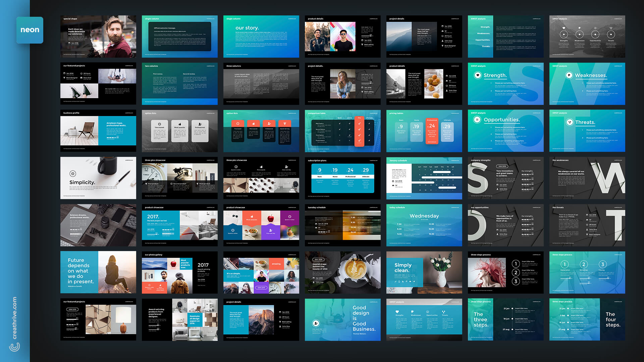This screenshot has width=644, height=362.
Task: Open the vertical creathrive.com link
Action: point(14,318)
